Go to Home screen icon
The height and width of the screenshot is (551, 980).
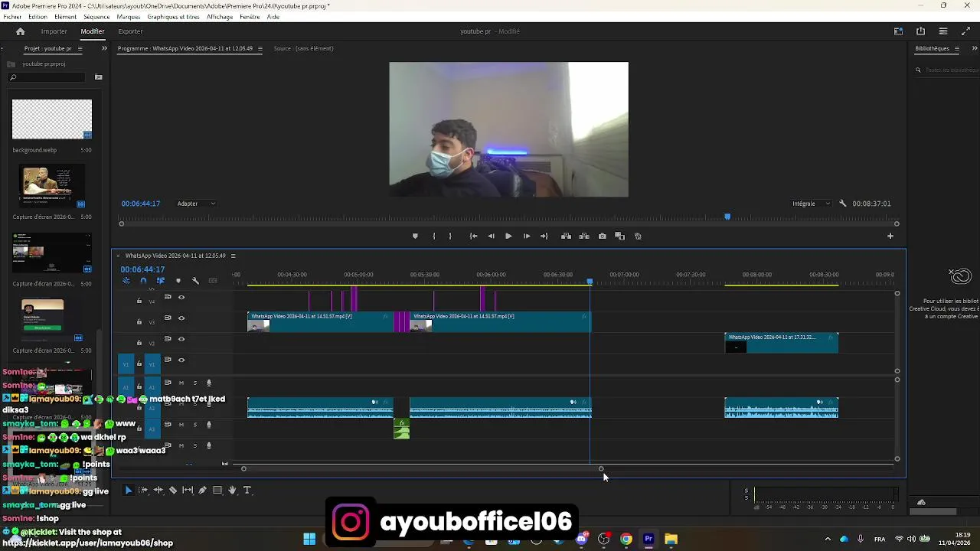click(x=21, y=31)
